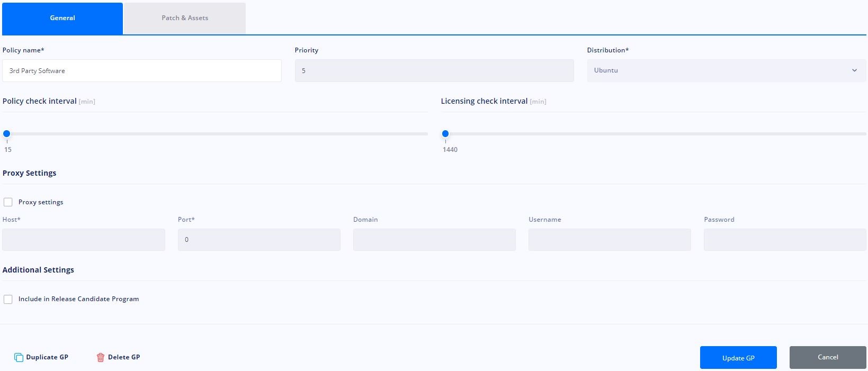Click the Policy check interval slider handle
The image size is (868, 371).
[x=7, y=133]
